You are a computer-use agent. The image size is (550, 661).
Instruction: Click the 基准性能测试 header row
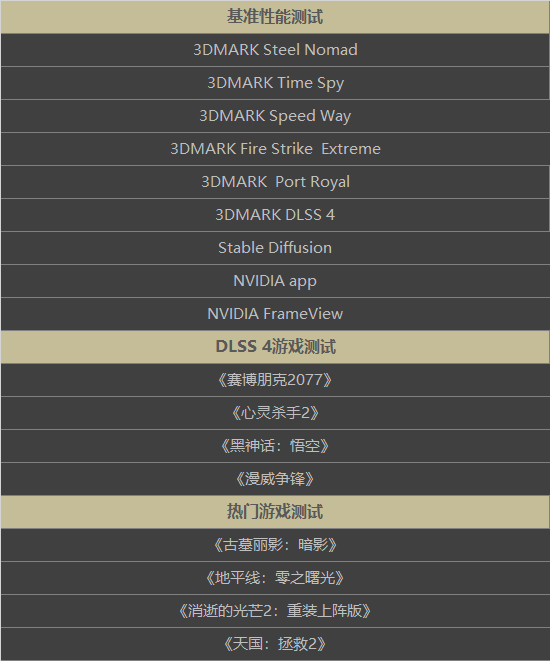[x=275, y=17]
